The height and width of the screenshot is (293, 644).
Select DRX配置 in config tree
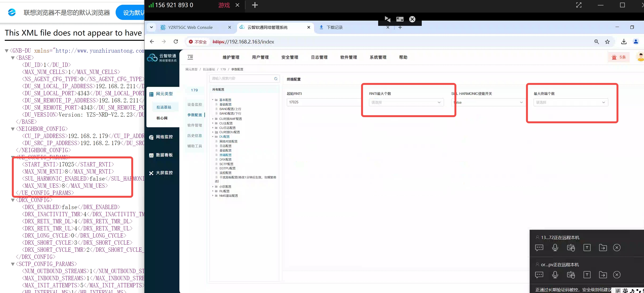pyautogui.click(x=225, y=159)
